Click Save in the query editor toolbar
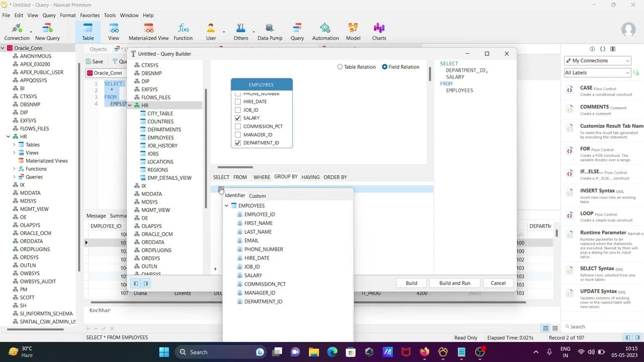The height and width of the screenshot is (362, 644). tap(94, 61)
